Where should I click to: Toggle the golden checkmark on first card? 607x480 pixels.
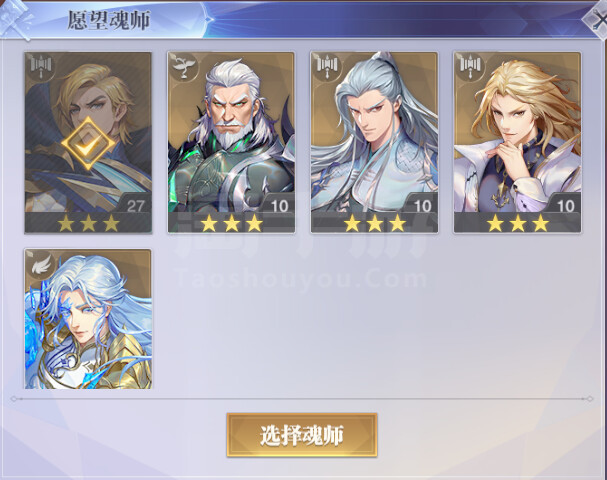pyautogui.click(x=88, y=143)
